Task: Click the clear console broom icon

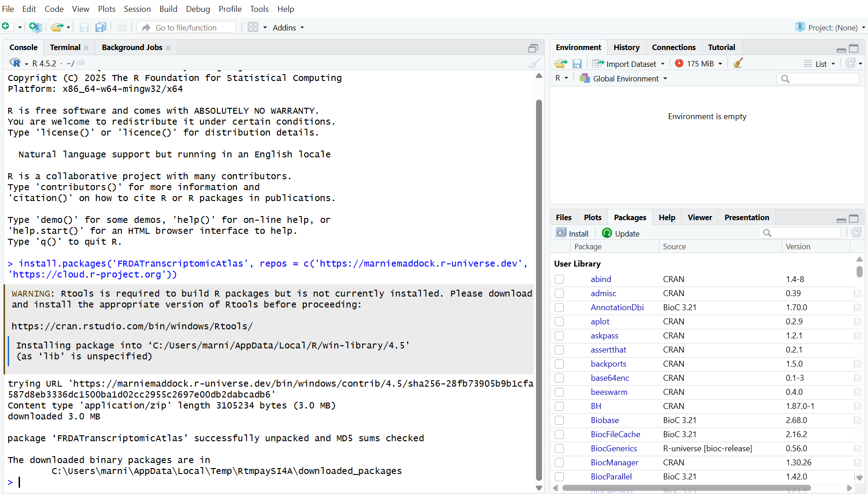Action: tap(534, 63)
